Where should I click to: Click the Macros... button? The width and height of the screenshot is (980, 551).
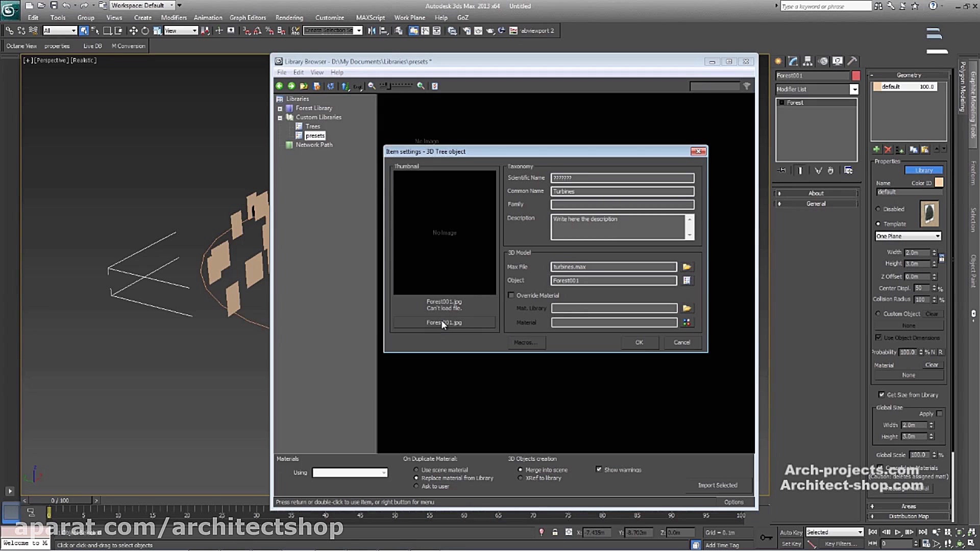[x=525, y=342]
